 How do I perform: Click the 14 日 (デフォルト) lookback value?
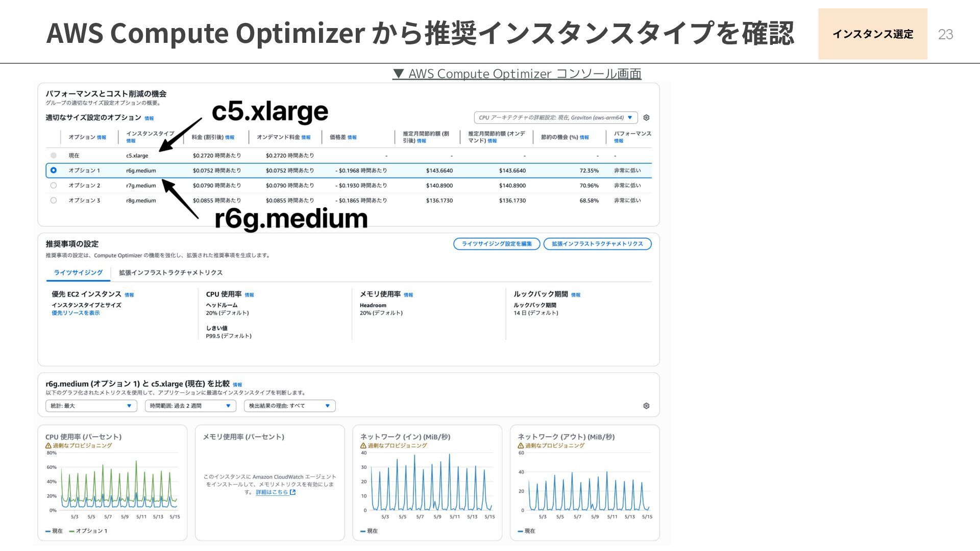coord(536,313)
